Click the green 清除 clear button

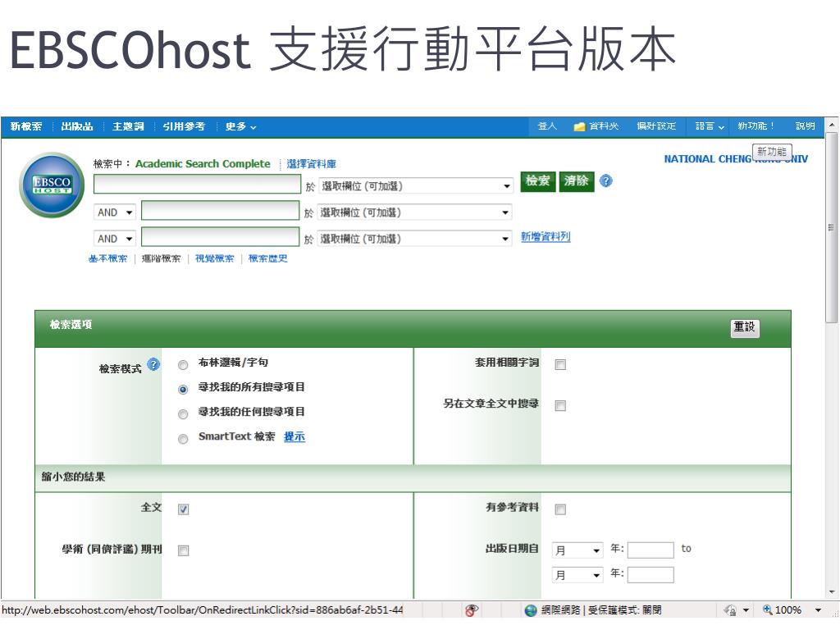(577, 181)
